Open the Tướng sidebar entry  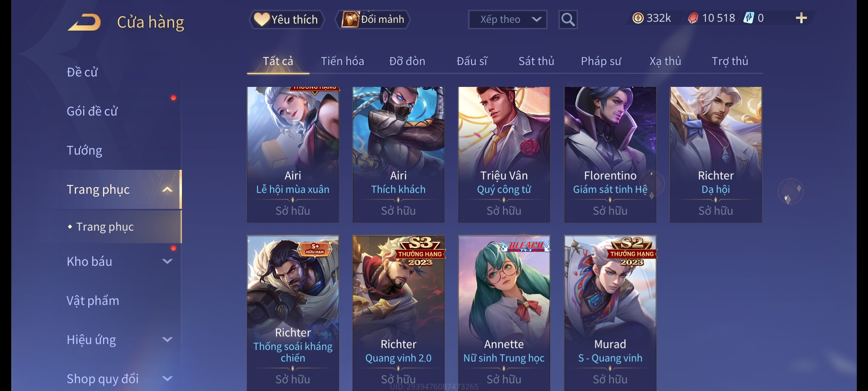pyautogui.click(x=84, y=150)
